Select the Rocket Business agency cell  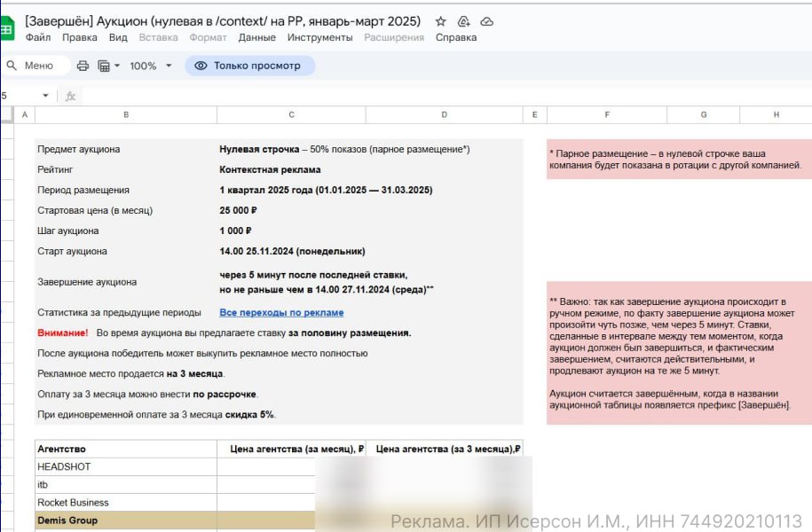pyautogui.click(x=126, y=503)
